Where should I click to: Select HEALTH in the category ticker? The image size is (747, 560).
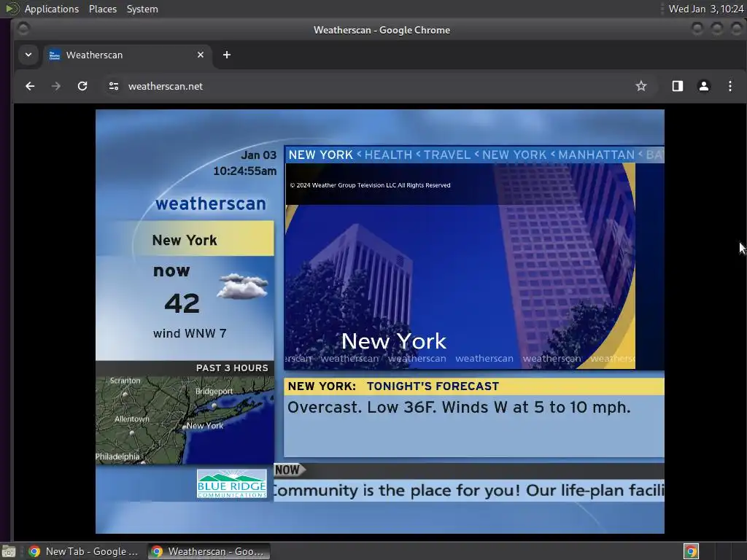388,155
